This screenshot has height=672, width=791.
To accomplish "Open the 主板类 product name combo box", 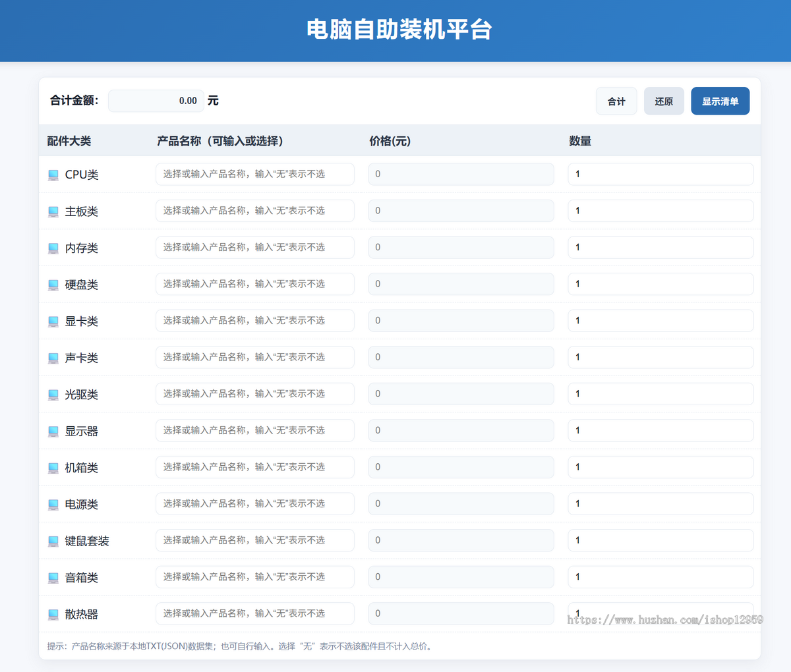I will point(255,211).
